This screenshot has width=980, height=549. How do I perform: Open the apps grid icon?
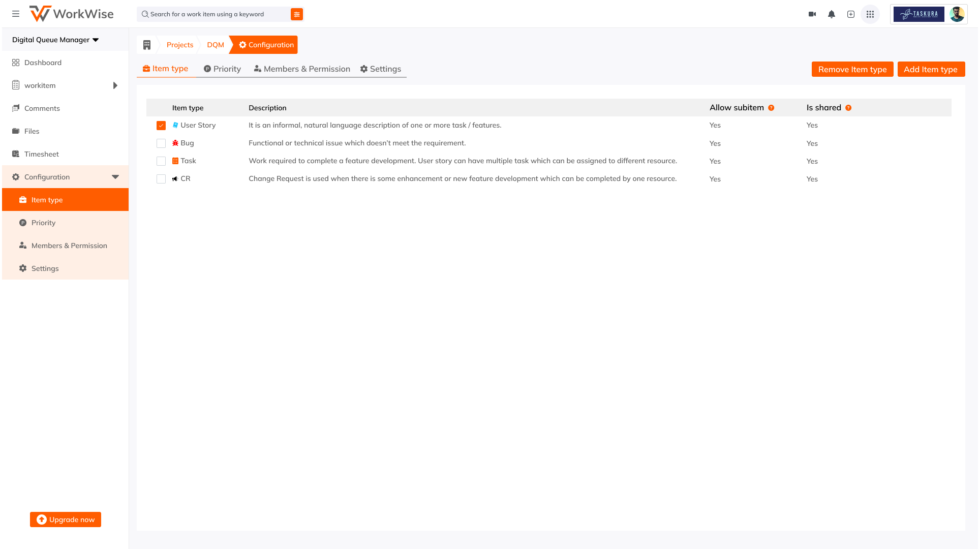[870, 14]
